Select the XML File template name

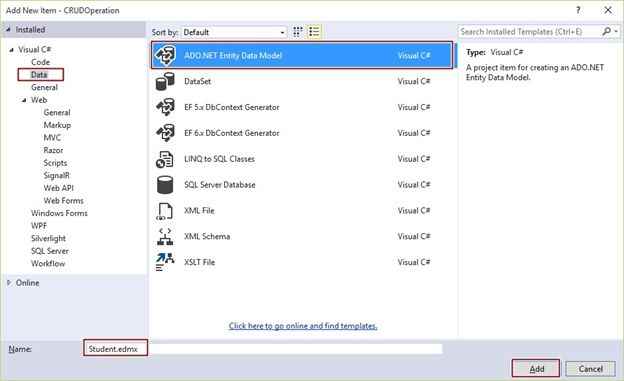(199, 211)
